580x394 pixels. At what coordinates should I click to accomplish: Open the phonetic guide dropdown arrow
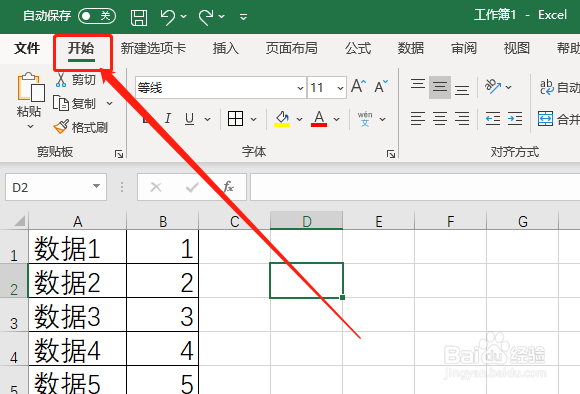click(x=382, y=119)
